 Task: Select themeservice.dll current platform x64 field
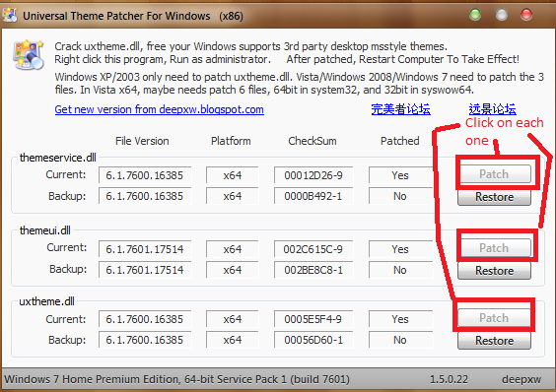click(233, 175)
